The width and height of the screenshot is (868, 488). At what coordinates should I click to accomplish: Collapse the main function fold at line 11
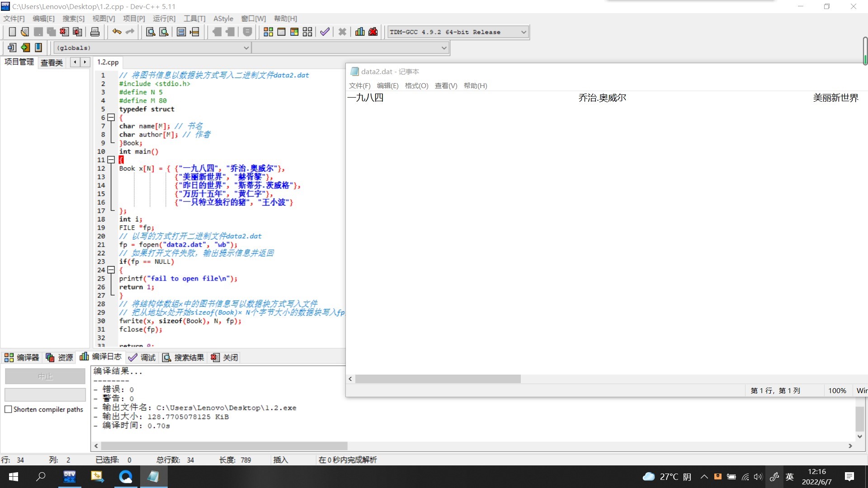click(x=111, y=160)
